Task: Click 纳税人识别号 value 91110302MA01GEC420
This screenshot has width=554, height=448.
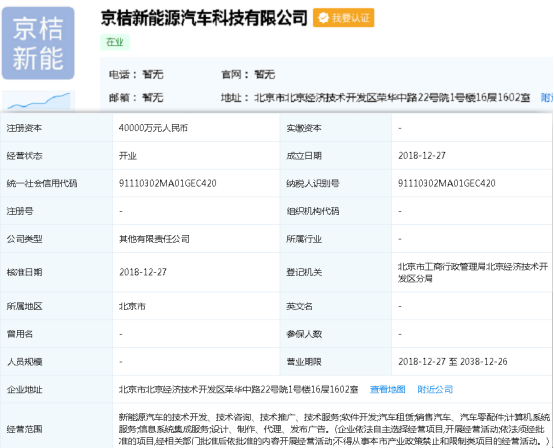Action: 447,183
